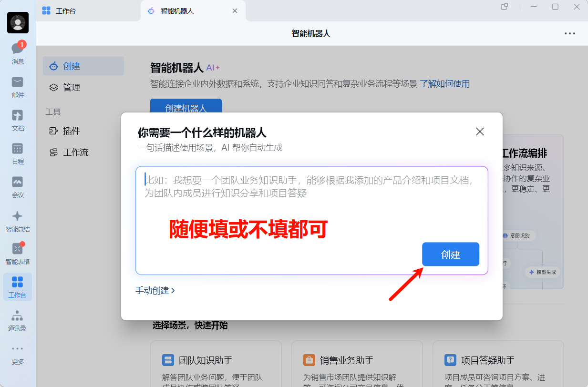Select the Workbench (工作台) sidebar icon
The width and height of the screenshot is (588, 387).
18,287
